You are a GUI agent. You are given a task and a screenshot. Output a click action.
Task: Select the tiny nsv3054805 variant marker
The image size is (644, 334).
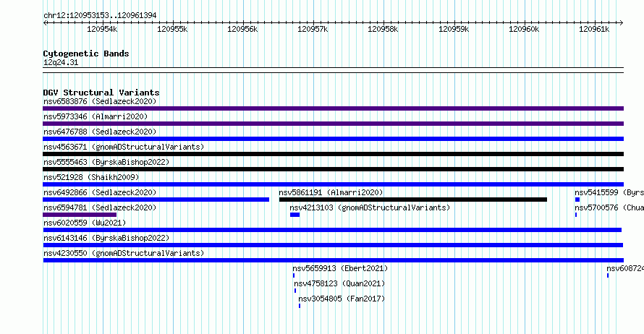[300, 306]
